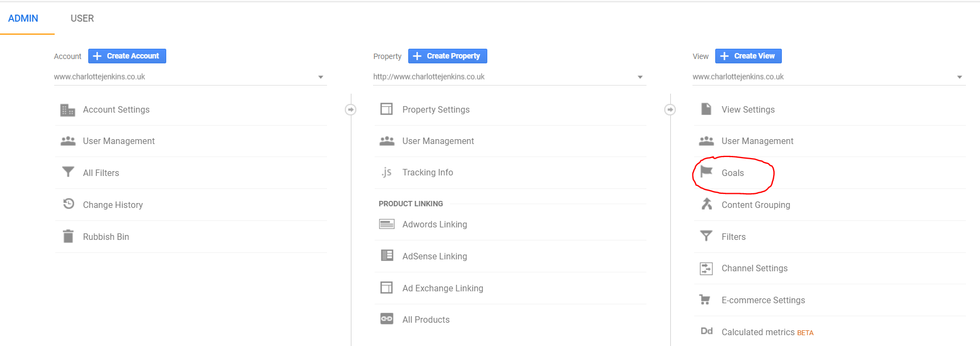Click the Calculated metrics Dd icon
The height and width of the screenshot is (346, 980).
pos(707,331)
